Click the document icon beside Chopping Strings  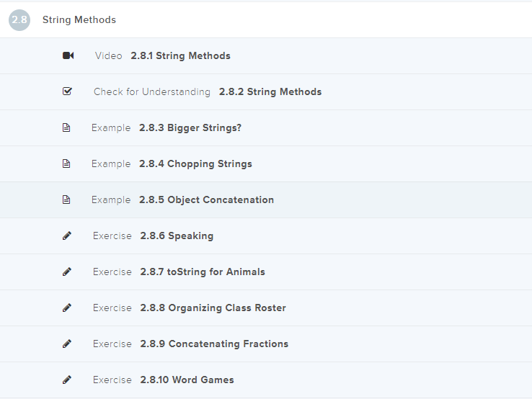click(x=67, y=164)
